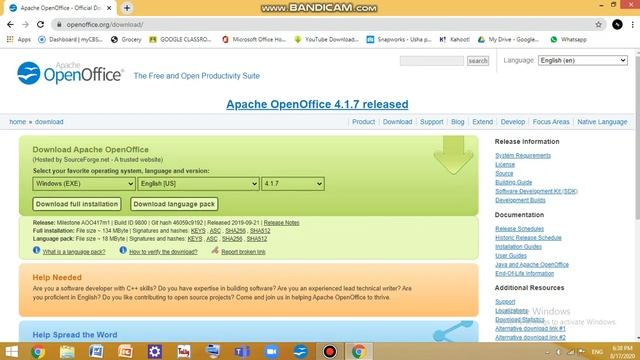Open the Java and Apache OpenOffice link
This screenshot has height=360, width=640.
click(532, 264)
